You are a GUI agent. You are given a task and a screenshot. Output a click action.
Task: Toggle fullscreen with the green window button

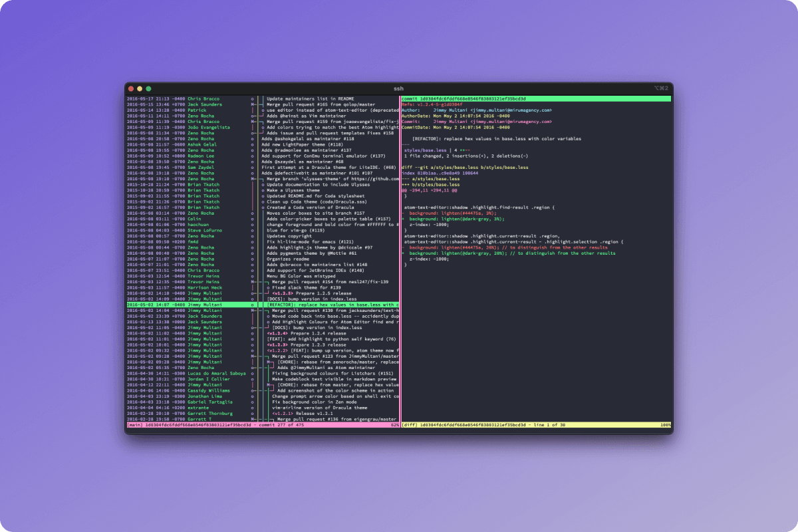pos(148,87)
